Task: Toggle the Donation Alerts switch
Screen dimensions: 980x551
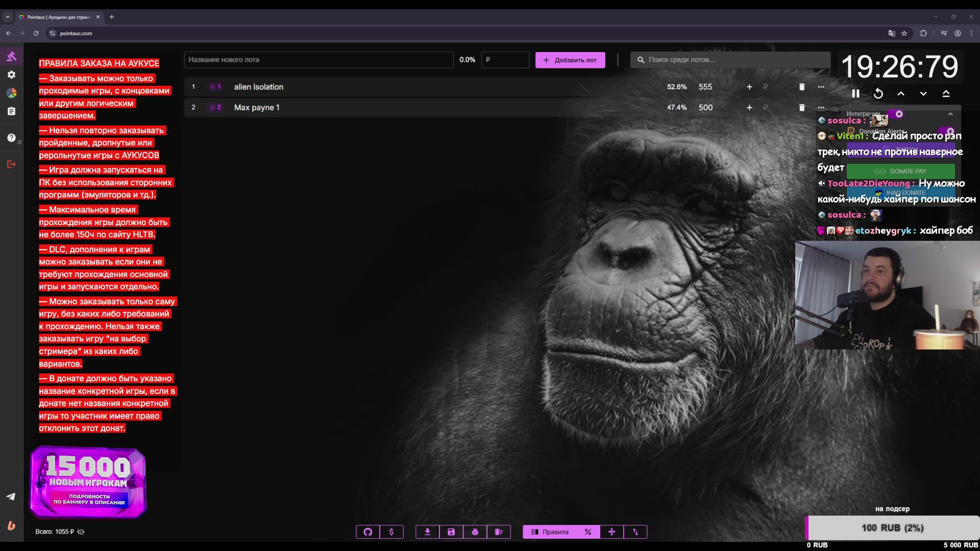Action: pyautogui.click(x=948, y=132)
